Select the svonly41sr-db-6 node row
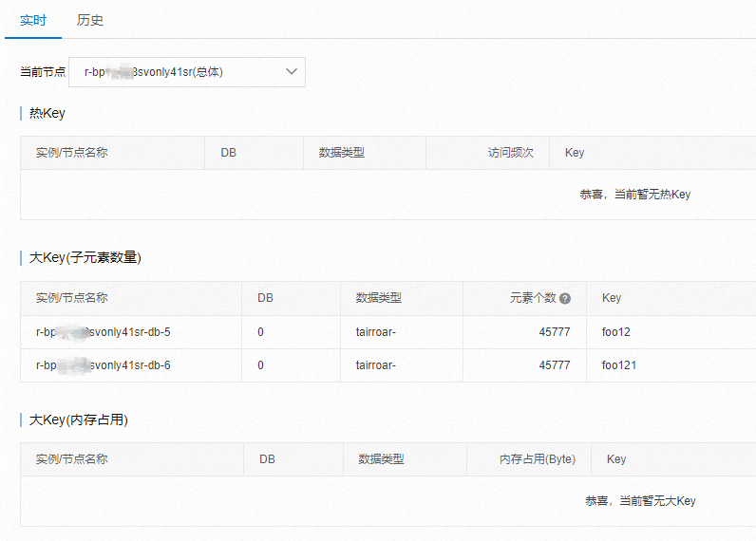Viewport: 756px width, 541px height. pos(103,365)
